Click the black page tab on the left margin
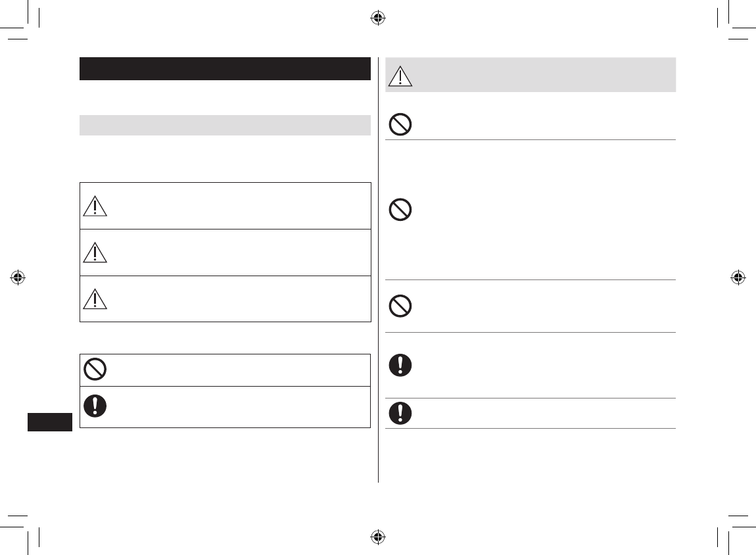The height and width of the screenshot is (555, 756). (x=50, y=422)
